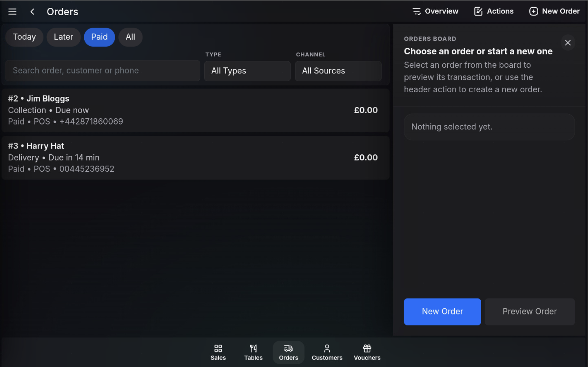
Task: Open Customers from bottom navigation
Action: pos(327,353)
